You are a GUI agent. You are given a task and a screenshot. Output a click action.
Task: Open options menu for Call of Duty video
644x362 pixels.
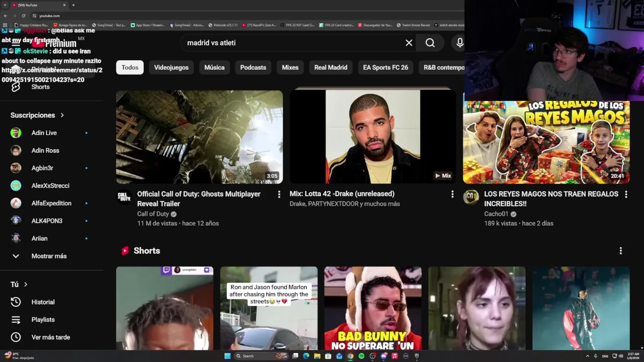[279, 194]
